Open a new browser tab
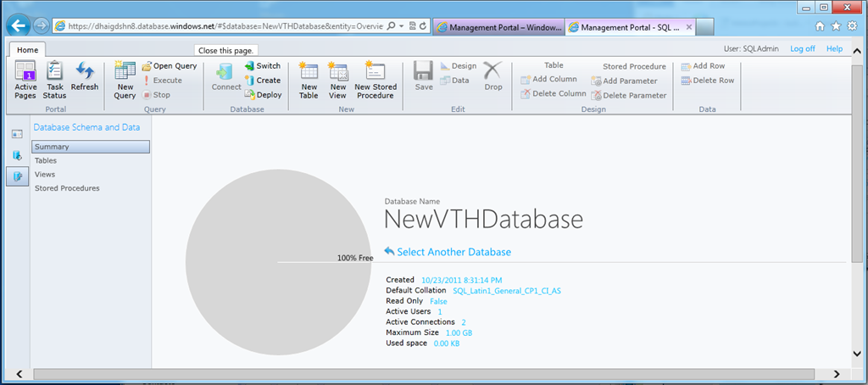Image resolution: width=868 pixels, height=385 pixels. point(704,27)
